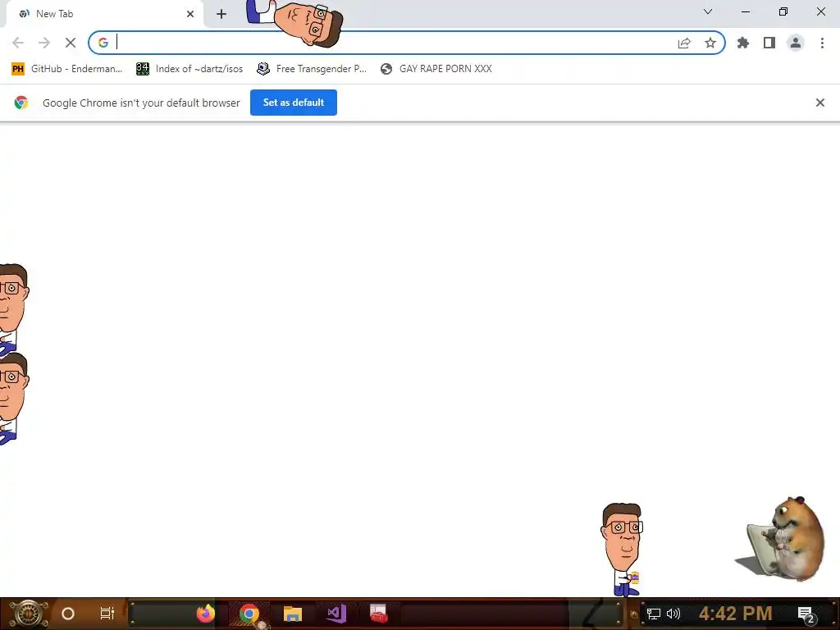Open the red toolbox app on taskbar
Screen dimensions: 840x630
point(378,614)
